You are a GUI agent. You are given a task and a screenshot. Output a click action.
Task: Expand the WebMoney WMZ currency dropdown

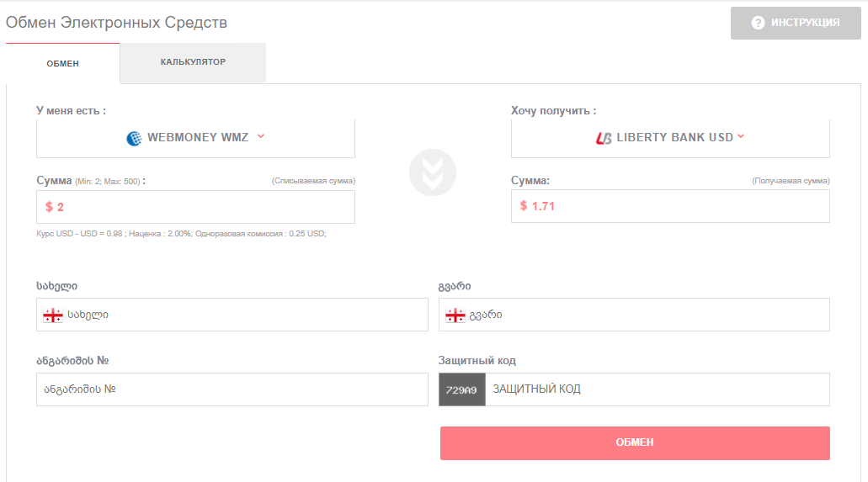pyautogui.click(x=195, y=138)
